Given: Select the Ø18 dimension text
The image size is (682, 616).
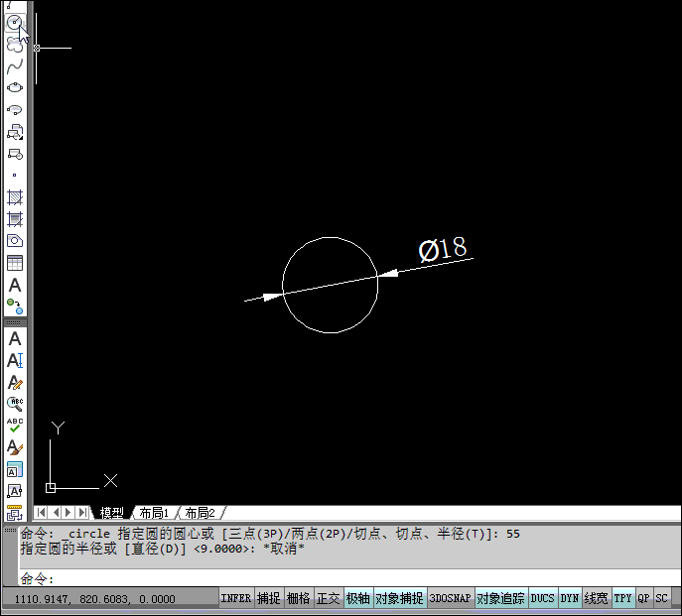Looking at the screenshot, I should (443, 249).
